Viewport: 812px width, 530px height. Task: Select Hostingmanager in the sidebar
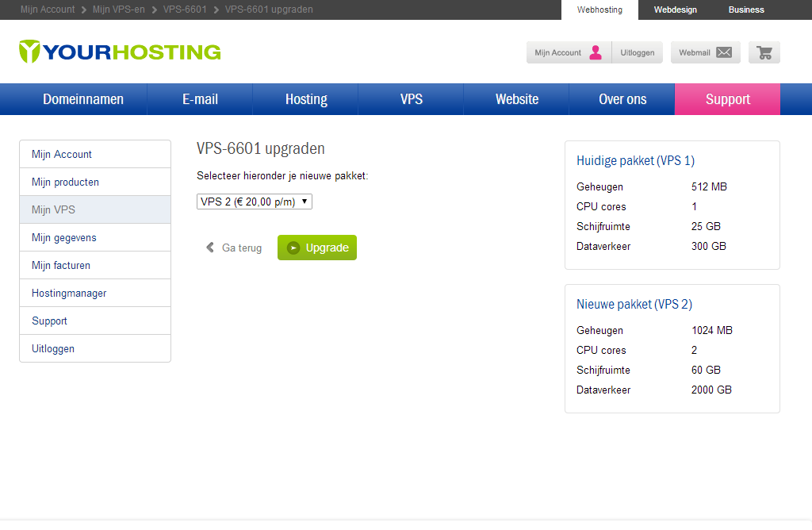coord(69,293)
